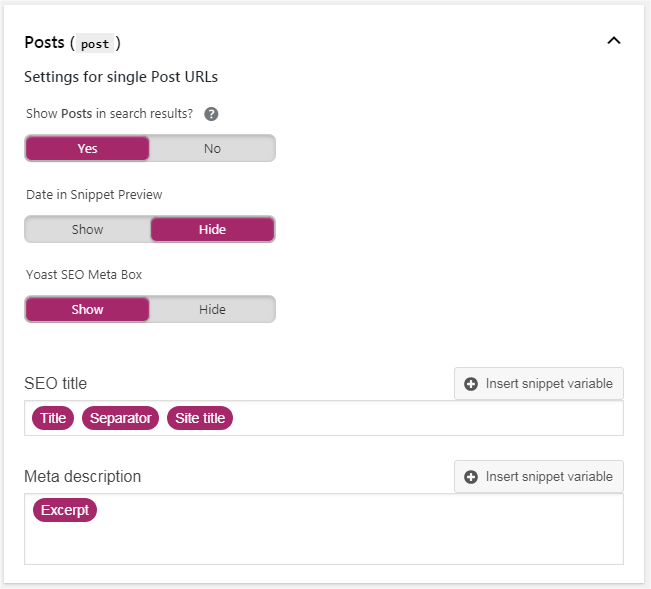Set Date in Snippet Preview to Show
The width and height of the screenshot is (651, 589).
pyautogui.click(x=87, y=229)
